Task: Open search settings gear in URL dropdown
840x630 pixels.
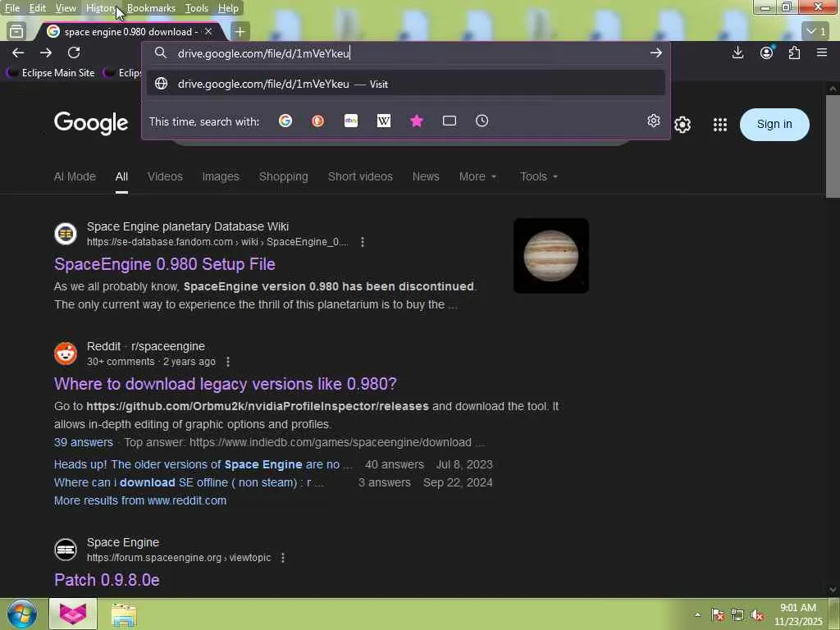Action: [x=653, y=121]
